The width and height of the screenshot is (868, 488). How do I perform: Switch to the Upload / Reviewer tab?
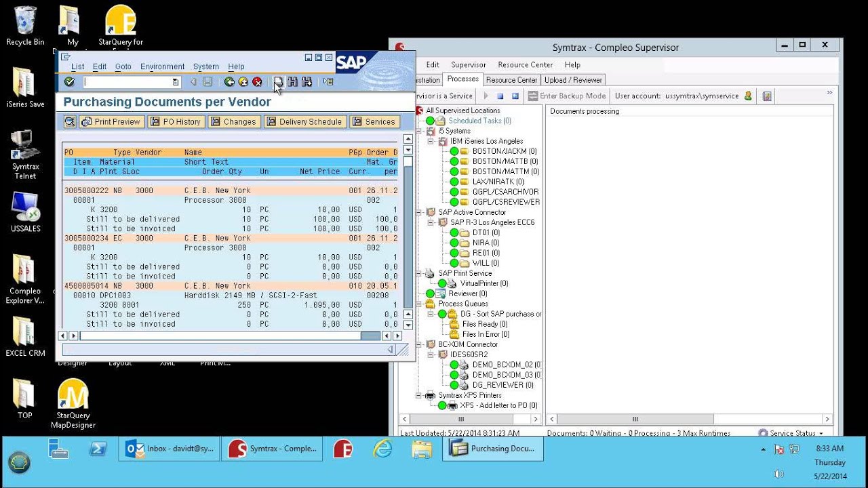pyautogui.click(x=573, y=80)
